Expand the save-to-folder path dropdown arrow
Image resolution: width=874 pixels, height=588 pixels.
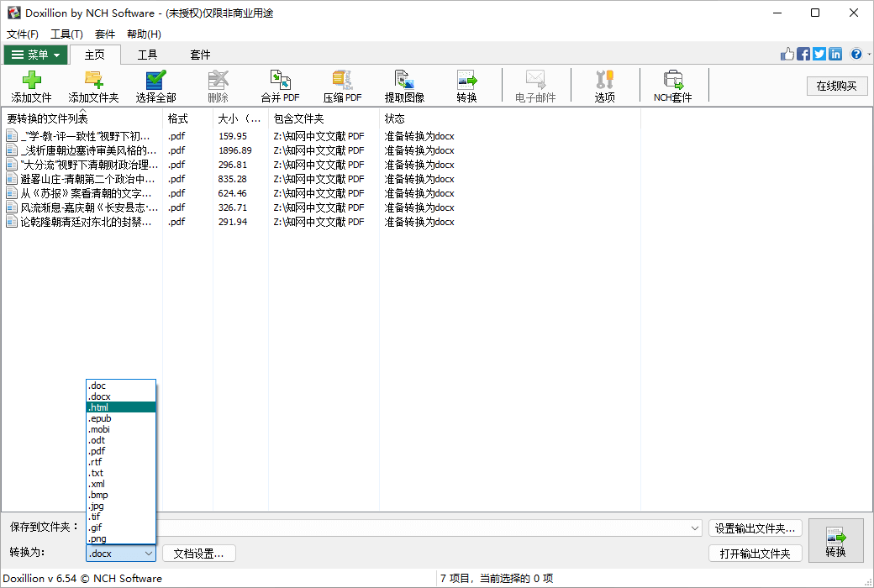[x=695, y=528]
